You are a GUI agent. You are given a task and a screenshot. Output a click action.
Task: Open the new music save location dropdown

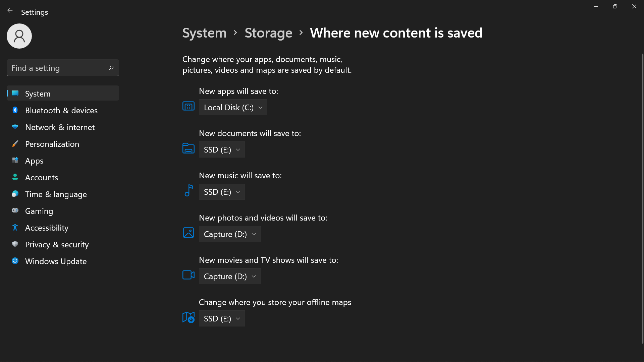click(x=222, y=192)
